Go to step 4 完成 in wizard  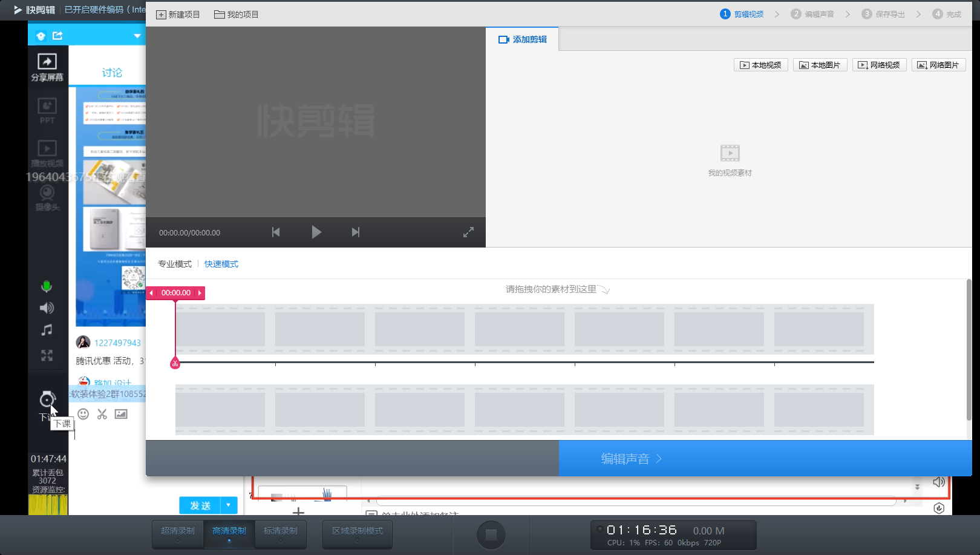pyautogui.click(x=947, y=14)
